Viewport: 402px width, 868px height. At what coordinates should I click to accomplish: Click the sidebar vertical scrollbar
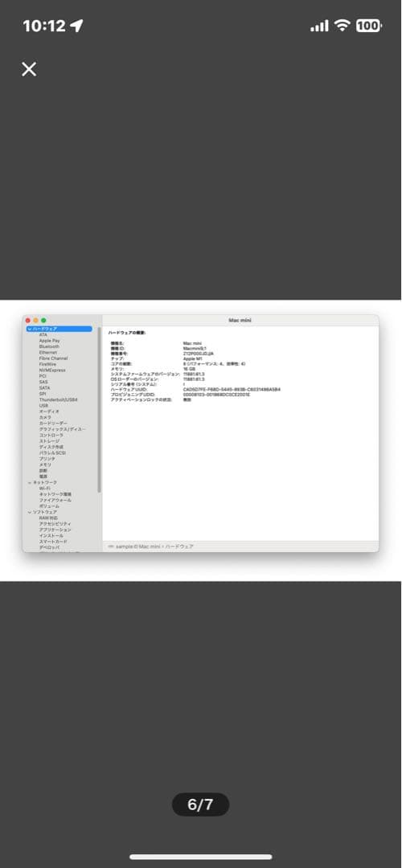point(99,410)
